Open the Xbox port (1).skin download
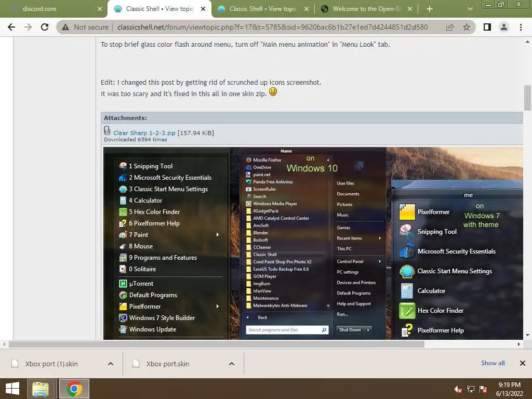The image size is (532, 399). pyautogui.click(x=51, y=364)
